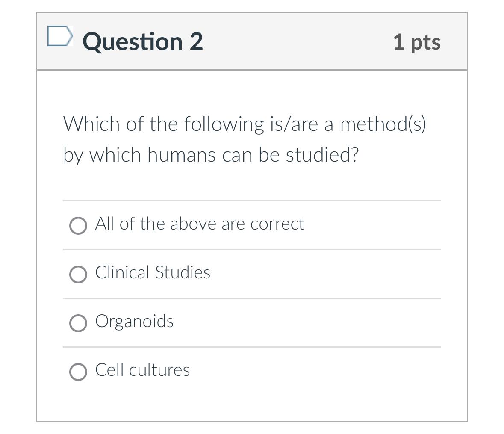The width and height of the screenshot is (504, 434).
Task: Click the 'Clinical Studies' label text
Action: pos(153,272)
